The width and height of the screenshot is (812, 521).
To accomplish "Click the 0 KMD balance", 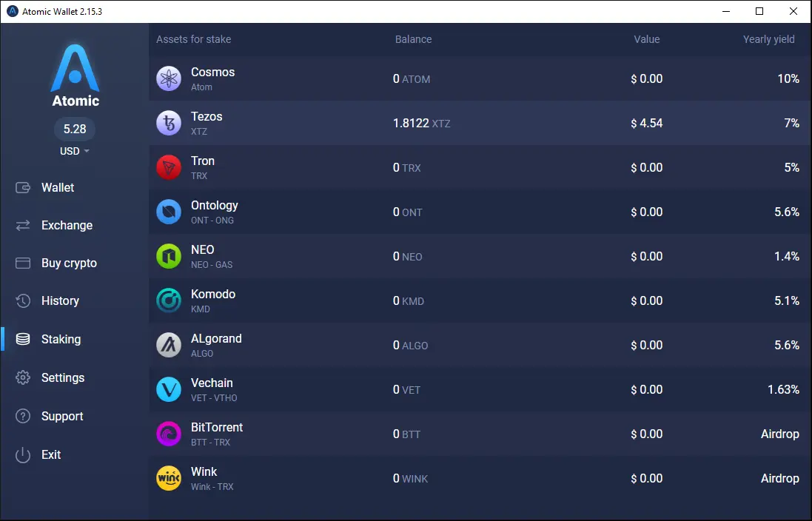I will pyautogui.click(x=409, y=301).
